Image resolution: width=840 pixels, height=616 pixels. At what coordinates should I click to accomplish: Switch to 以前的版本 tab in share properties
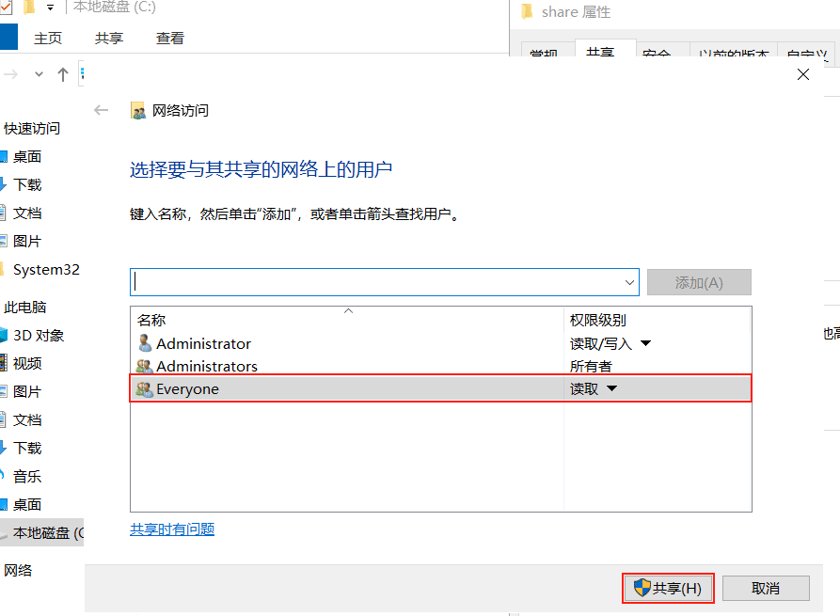(x=734, y=49)
